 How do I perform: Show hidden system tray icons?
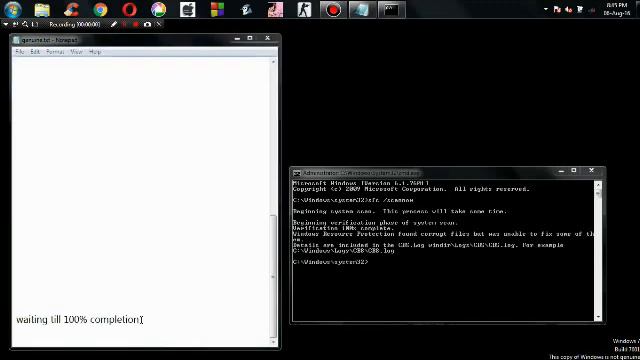546,9
